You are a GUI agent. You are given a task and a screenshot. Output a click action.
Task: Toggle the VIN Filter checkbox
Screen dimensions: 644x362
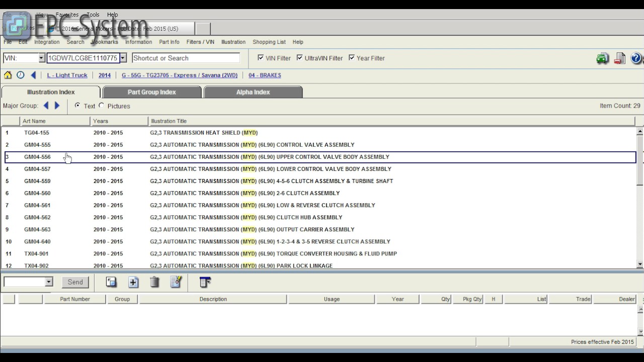tap(261, 58)
